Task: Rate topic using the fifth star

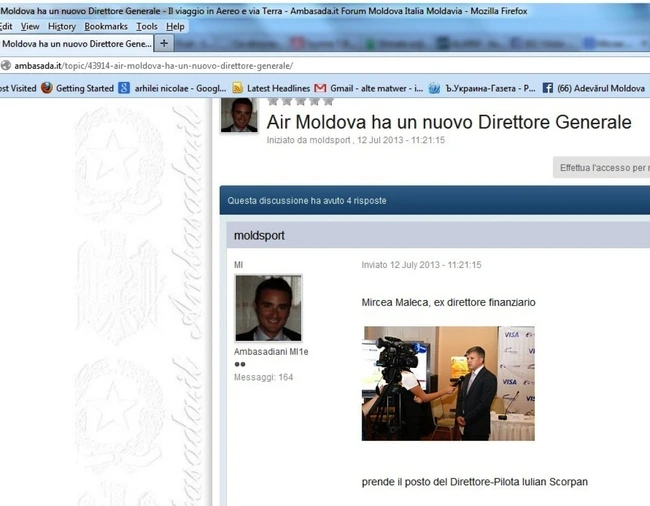Action: coord(328,101)
